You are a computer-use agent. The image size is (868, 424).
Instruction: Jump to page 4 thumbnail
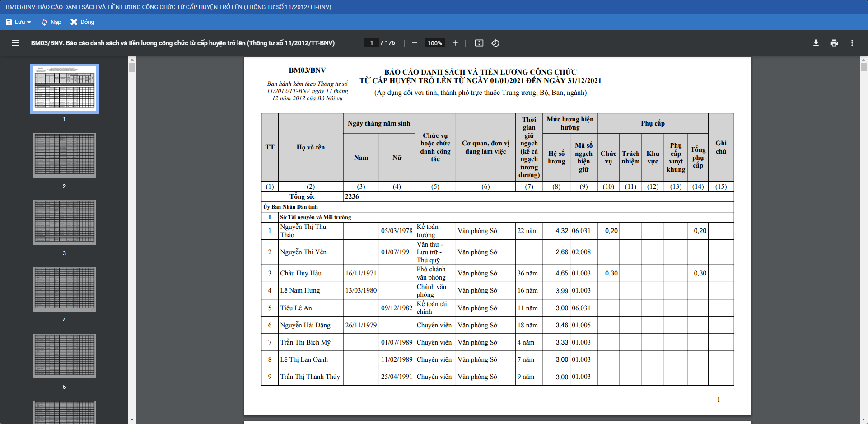tap(65, 289)
